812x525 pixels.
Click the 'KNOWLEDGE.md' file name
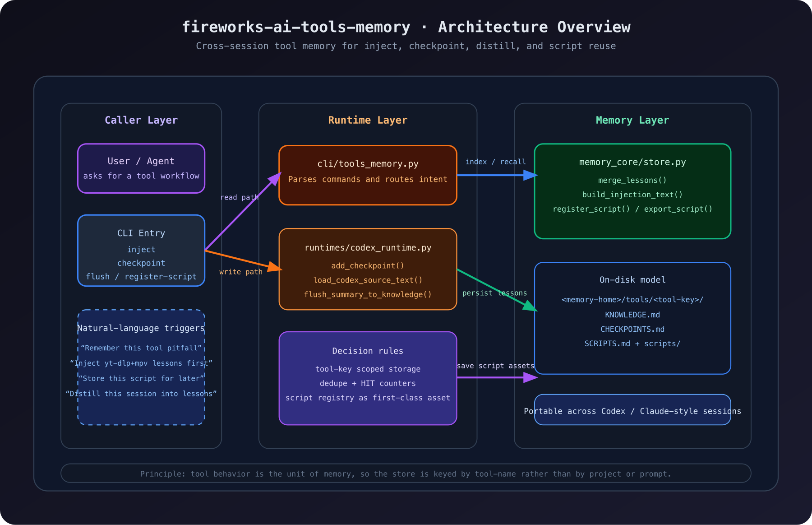coord(632,315)
